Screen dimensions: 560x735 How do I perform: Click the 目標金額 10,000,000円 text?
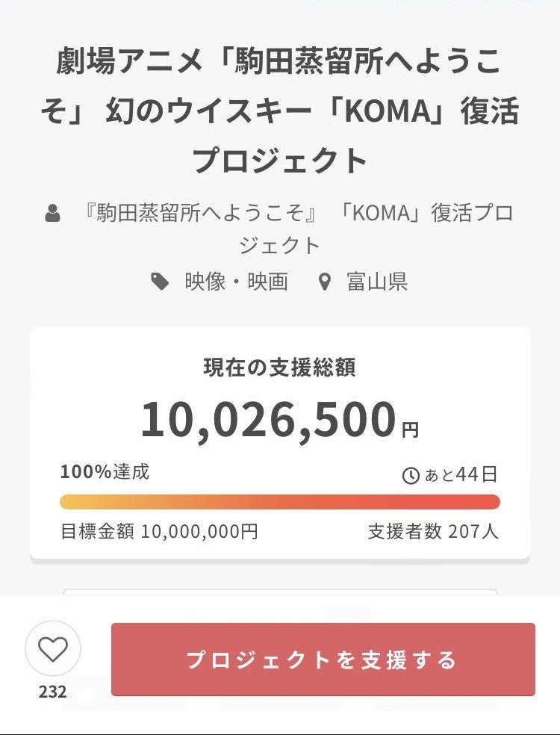point(159,532)
